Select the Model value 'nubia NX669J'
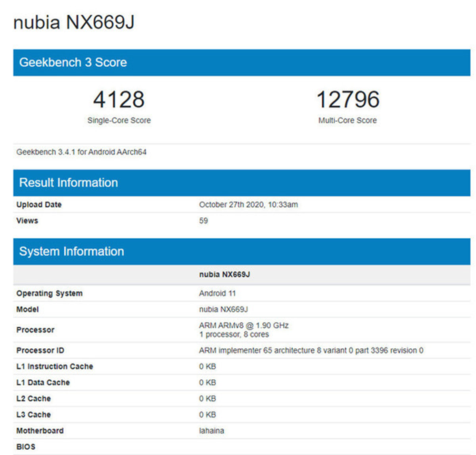Image resolution: width=476 pixels, height=455 pixels. coord(223,309)
